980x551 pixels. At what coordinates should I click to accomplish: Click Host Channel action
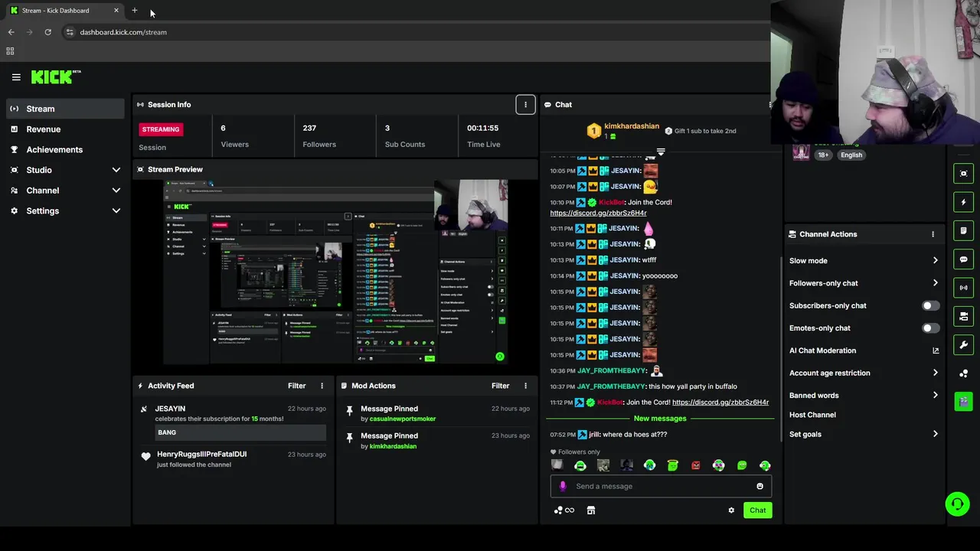coord(812,415)
